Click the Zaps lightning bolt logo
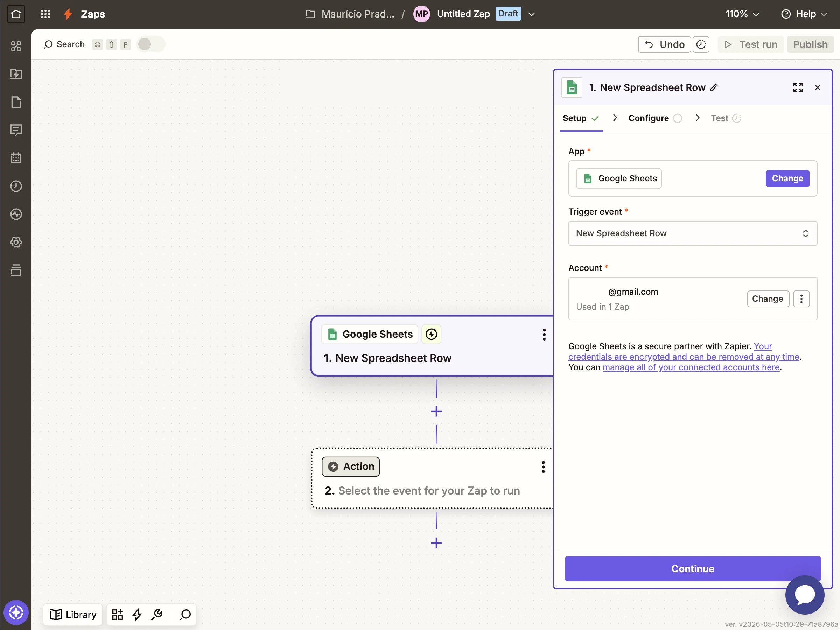This screenshot has width=840, height=630. (68, 14)
